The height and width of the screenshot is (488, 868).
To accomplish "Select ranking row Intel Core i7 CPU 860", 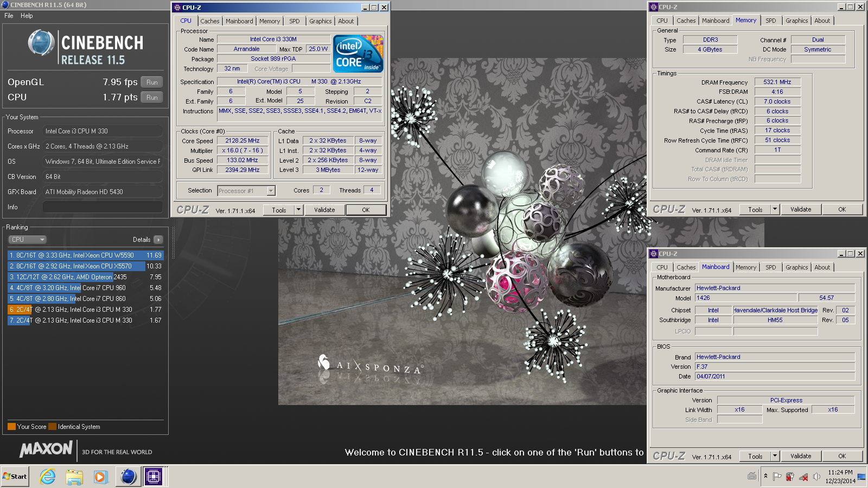I will point(86,299).
